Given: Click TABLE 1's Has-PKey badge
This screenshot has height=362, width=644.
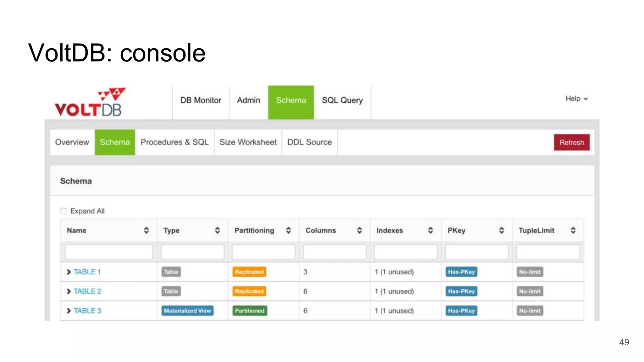Looking at the screenshot, I should [461, 272].
